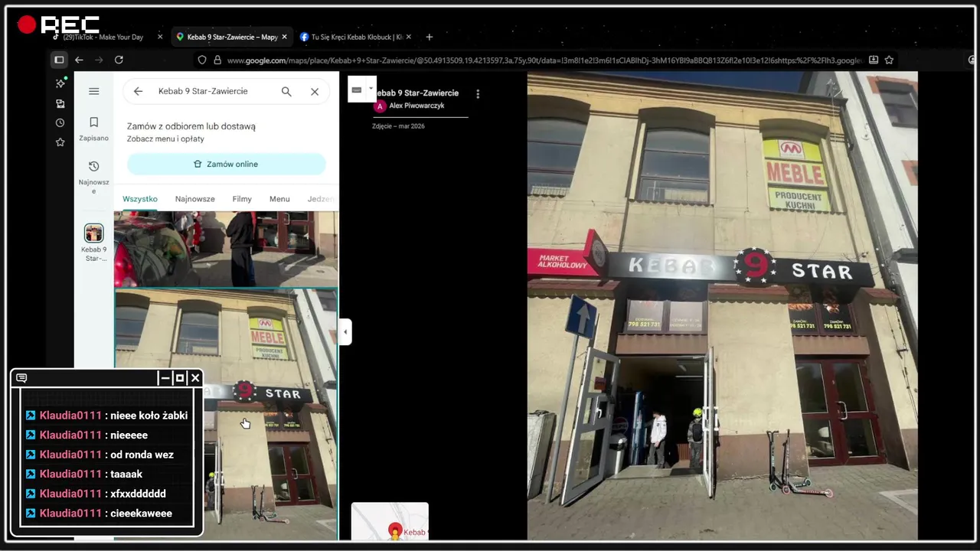Open the Google Maps hamburger menu
The height and width of the screenshot is (551, 980).
click(94, 91)
